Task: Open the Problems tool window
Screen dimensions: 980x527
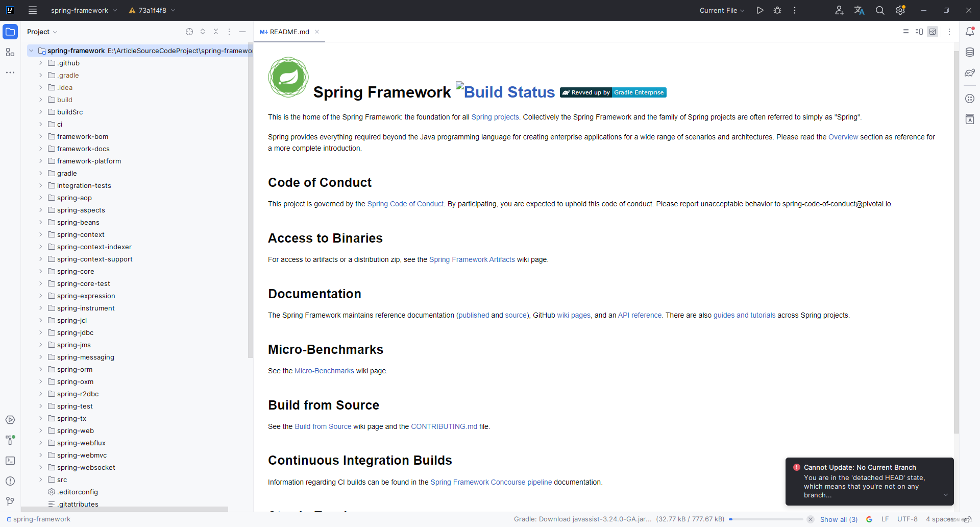Action: 10,481
